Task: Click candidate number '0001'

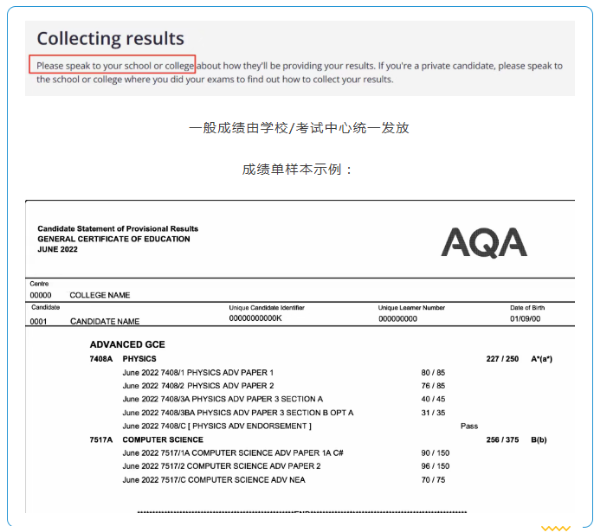Action: click(x=38, y=321)
